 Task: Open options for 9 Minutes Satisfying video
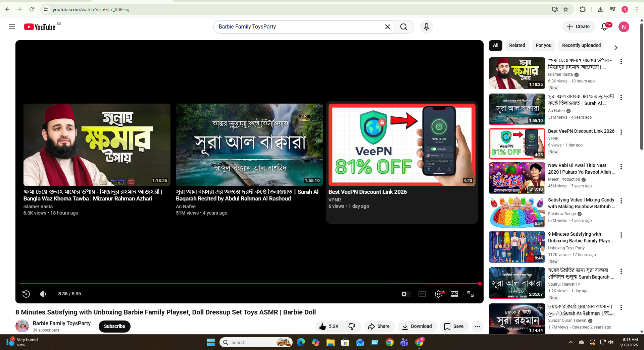[x=621, y=235]
